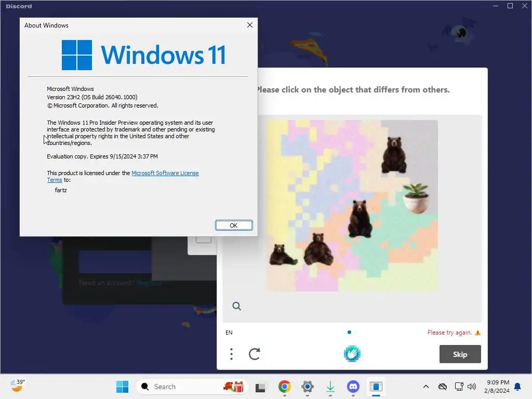Maximize the Discord window

click(510, 6)
